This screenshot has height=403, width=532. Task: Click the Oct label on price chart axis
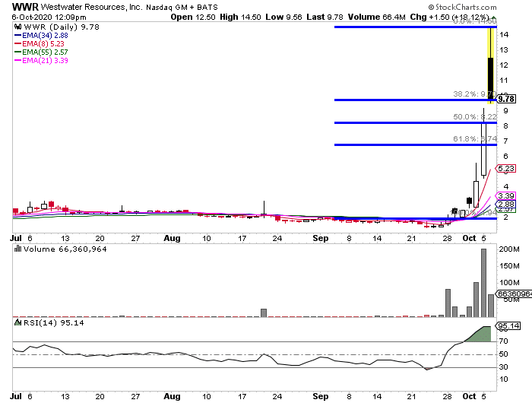(469, 238)
